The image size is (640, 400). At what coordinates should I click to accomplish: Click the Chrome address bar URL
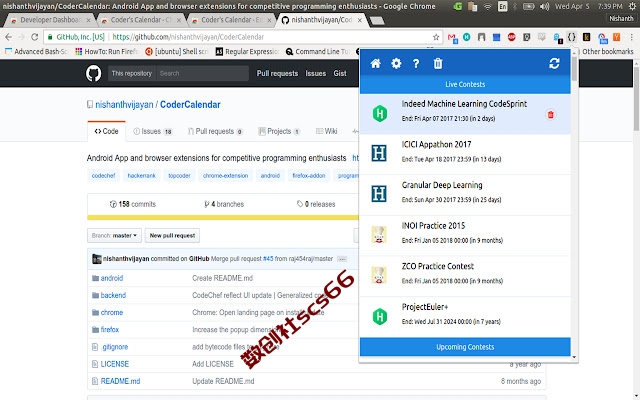point(188,37)
